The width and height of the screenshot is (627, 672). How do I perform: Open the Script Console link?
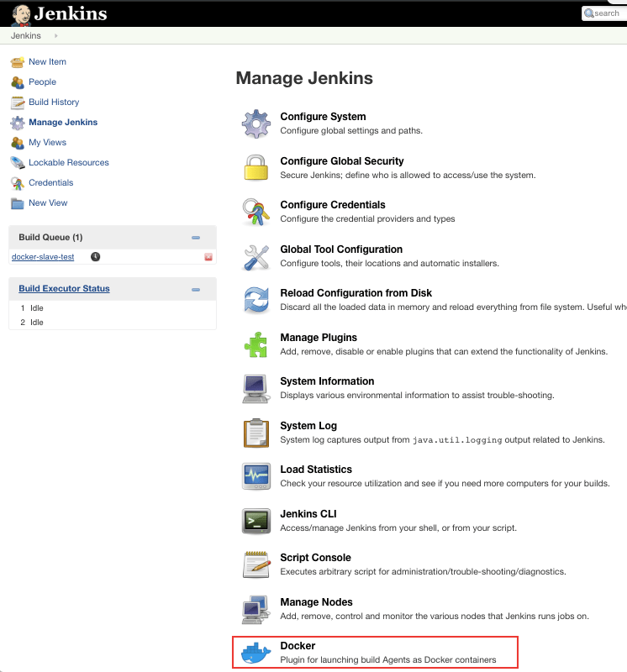(315, 558)
